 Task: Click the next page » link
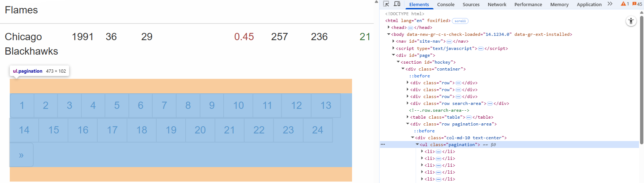point(21,155)
